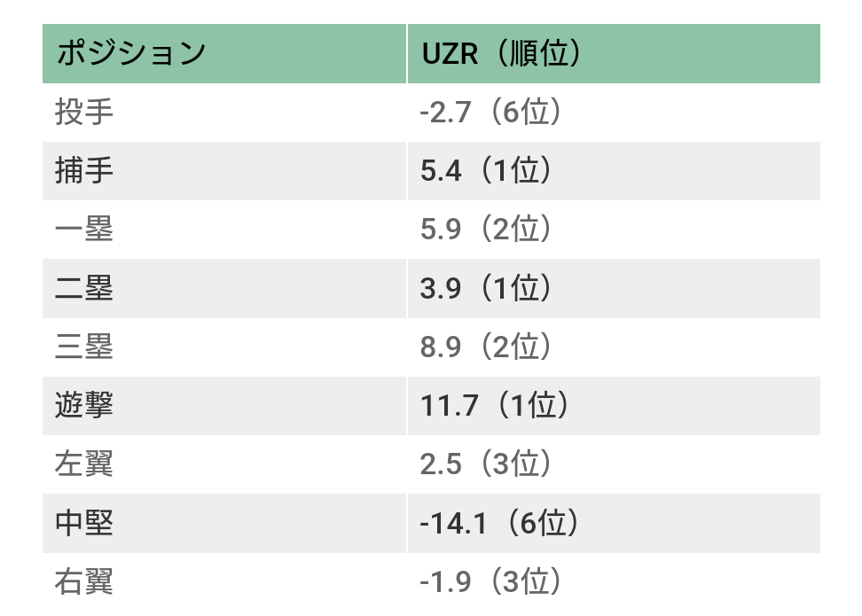This screenshot has width=862, height=616.
Task: Select the 中堅 position cell
Action: (x=224, y=523)
